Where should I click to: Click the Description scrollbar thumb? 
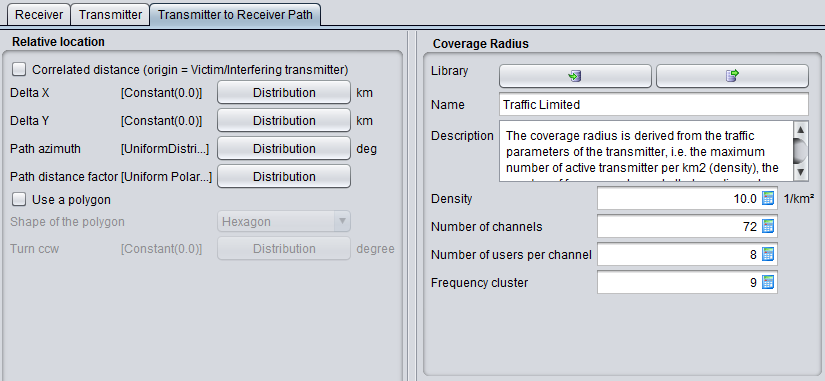[800, 151]
